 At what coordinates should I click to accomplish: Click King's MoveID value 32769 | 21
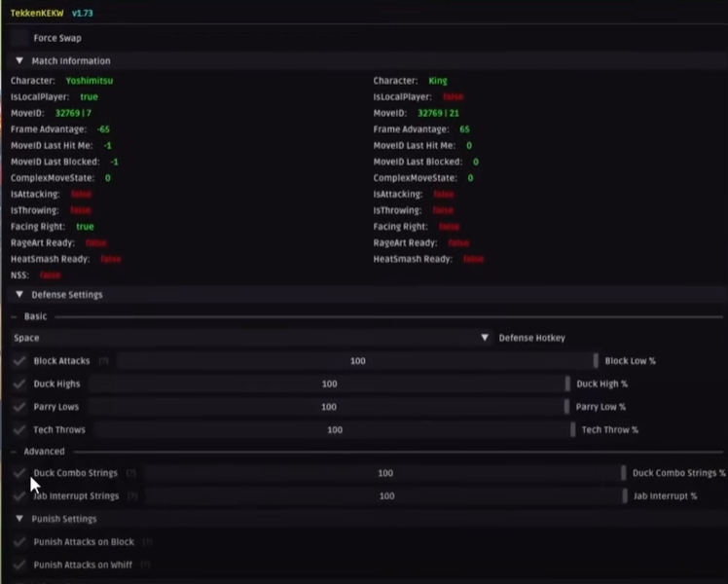[438, 113]
